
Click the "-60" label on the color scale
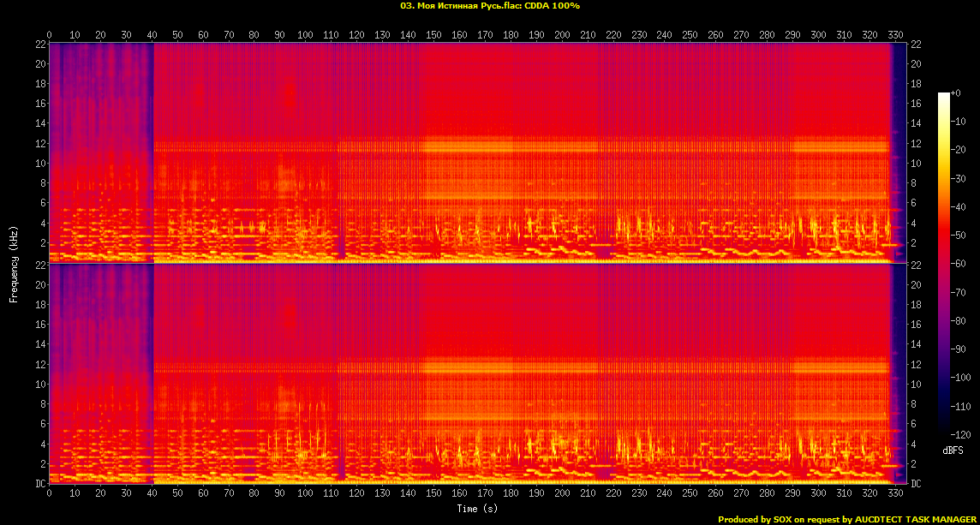pos(959,264)
